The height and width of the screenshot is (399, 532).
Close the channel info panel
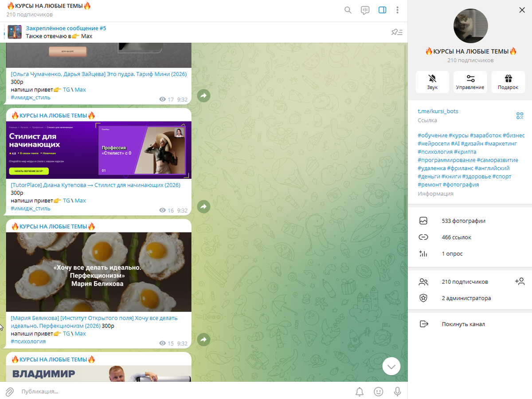[521, 10]
